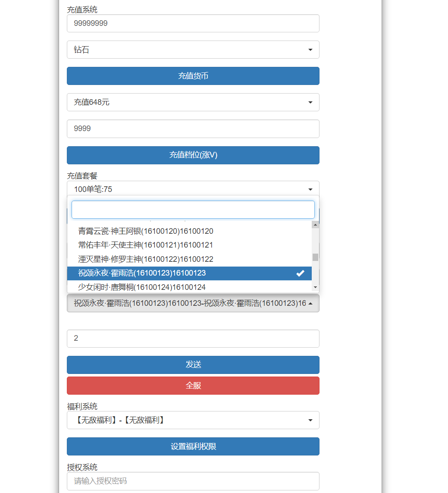This screenshot has width=448, height=493.
Task: Focus the 授权密码 input field
Action: (193, 481)
